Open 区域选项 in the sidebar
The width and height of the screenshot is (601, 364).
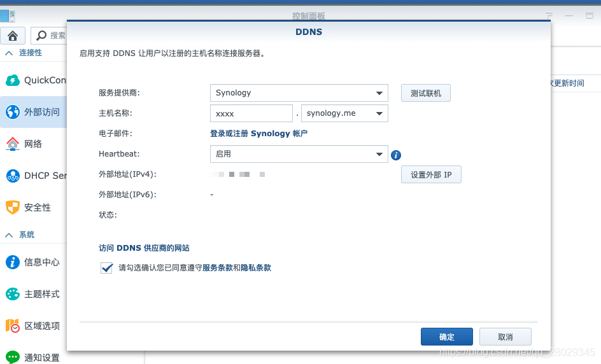[33, 326]
